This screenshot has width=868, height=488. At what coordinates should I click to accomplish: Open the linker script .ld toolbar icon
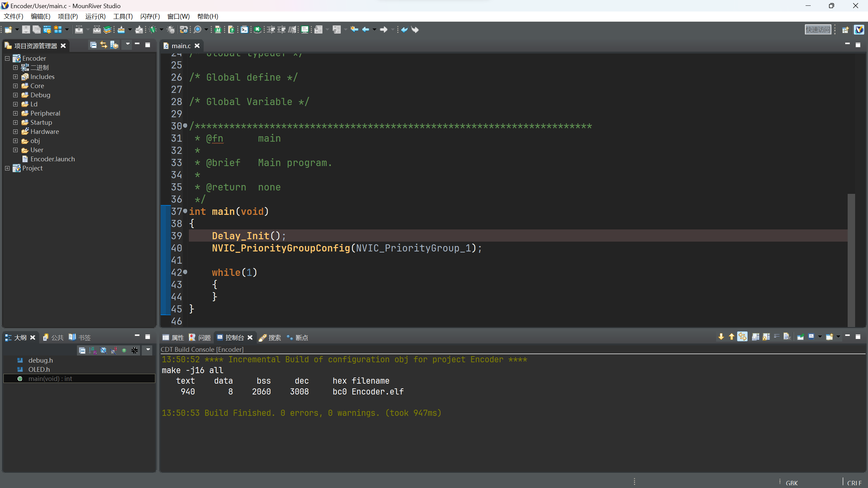[218, 30]
